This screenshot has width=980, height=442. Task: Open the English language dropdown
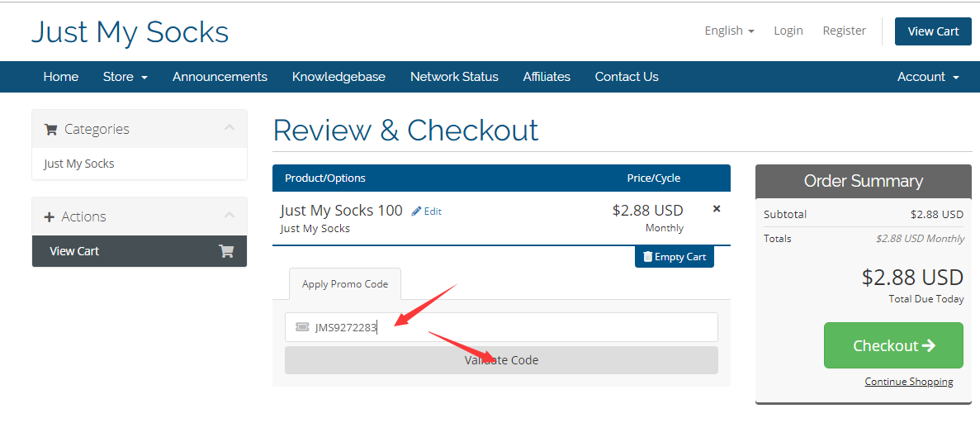tap(729, 31)
